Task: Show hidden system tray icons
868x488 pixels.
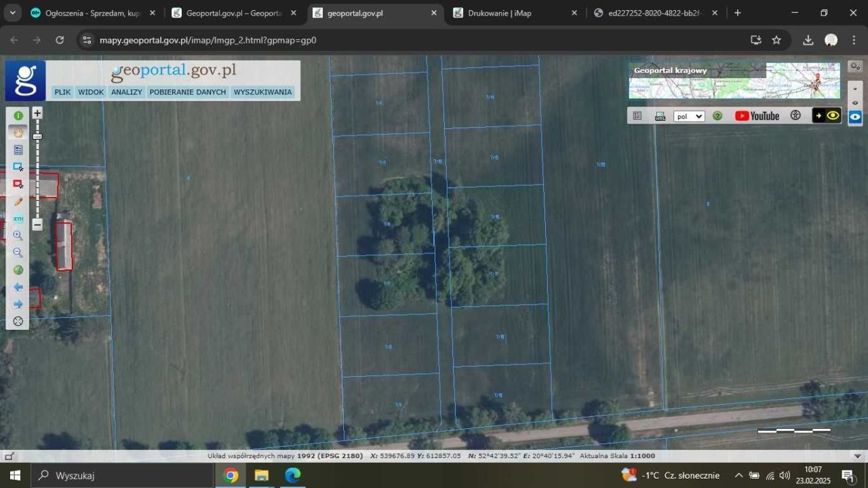Action: pyautogui.click(x=738, y=475)
